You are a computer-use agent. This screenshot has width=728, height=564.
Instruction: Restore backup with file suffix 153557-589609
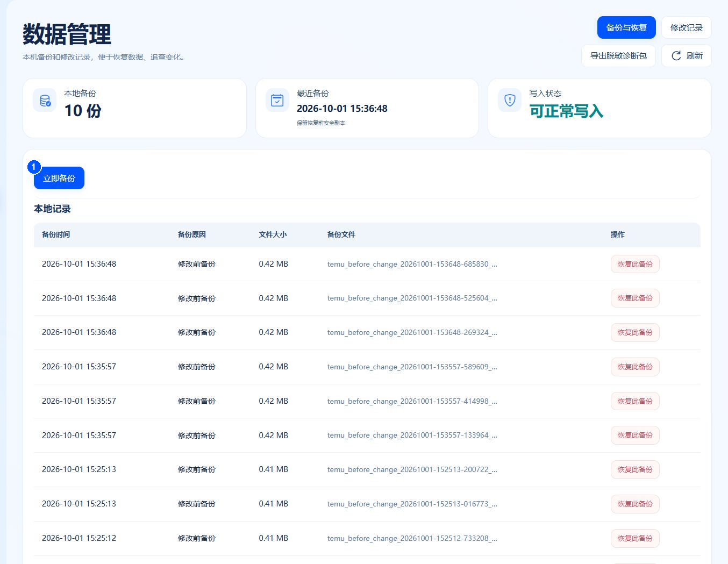635,367
